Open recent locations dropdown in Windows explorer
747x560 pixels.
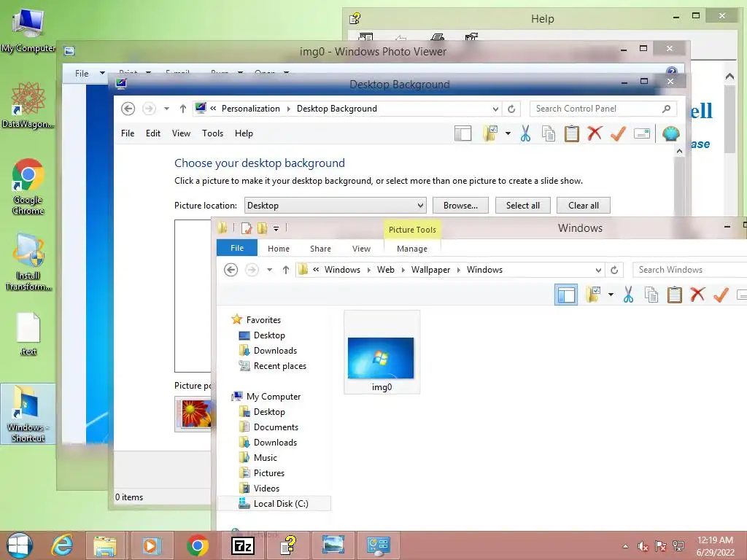point(270,270)
